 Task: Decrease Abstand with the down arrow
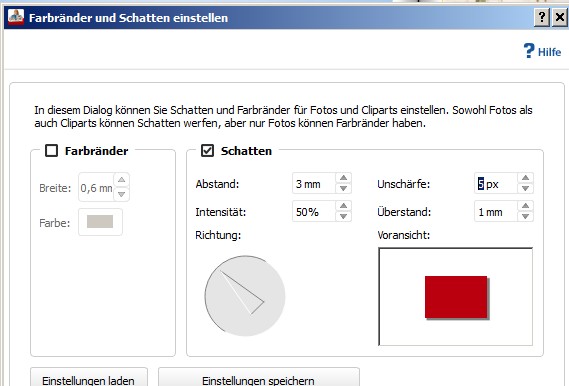343,188
